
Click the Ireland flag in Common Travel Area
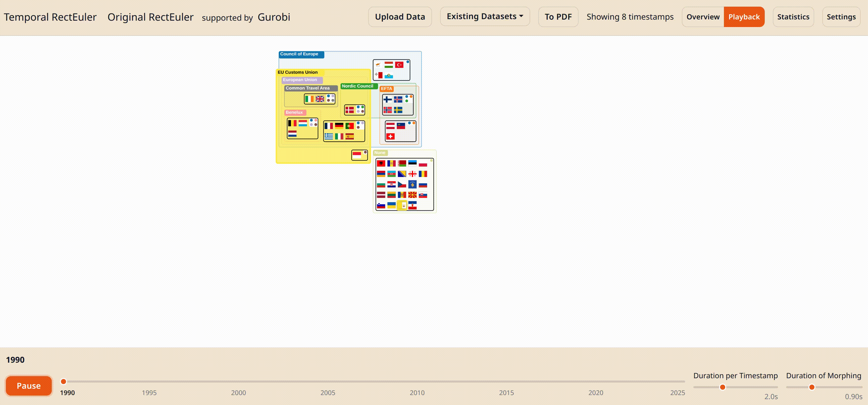point(309,99)
